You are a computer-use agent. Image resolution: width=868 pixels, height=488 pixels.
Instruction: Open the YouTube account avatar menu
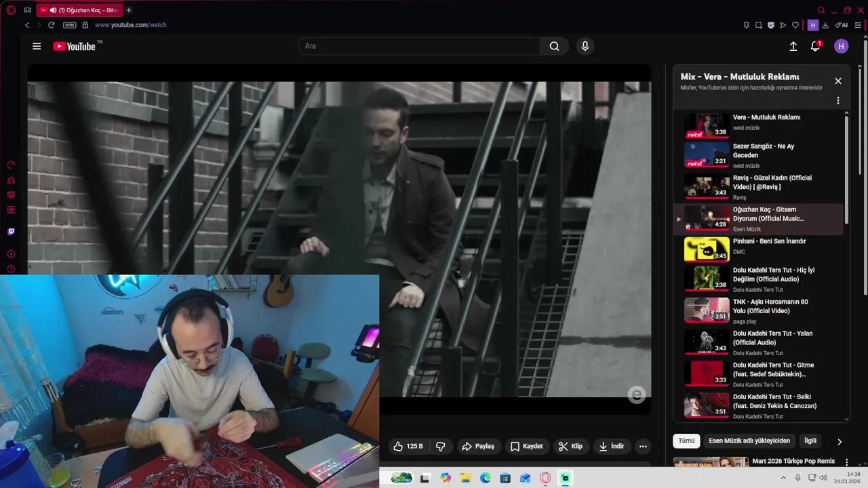click(x=842, y=46)
